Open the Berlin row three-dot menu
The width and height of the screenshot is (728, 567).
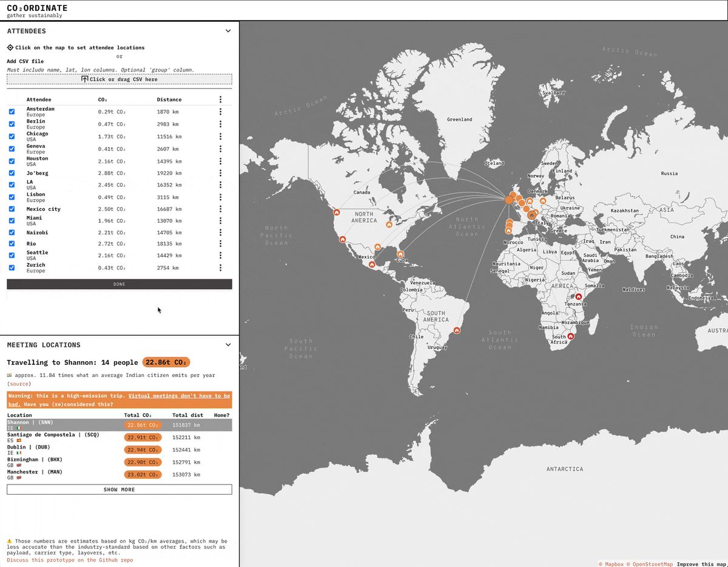(220, 124)
